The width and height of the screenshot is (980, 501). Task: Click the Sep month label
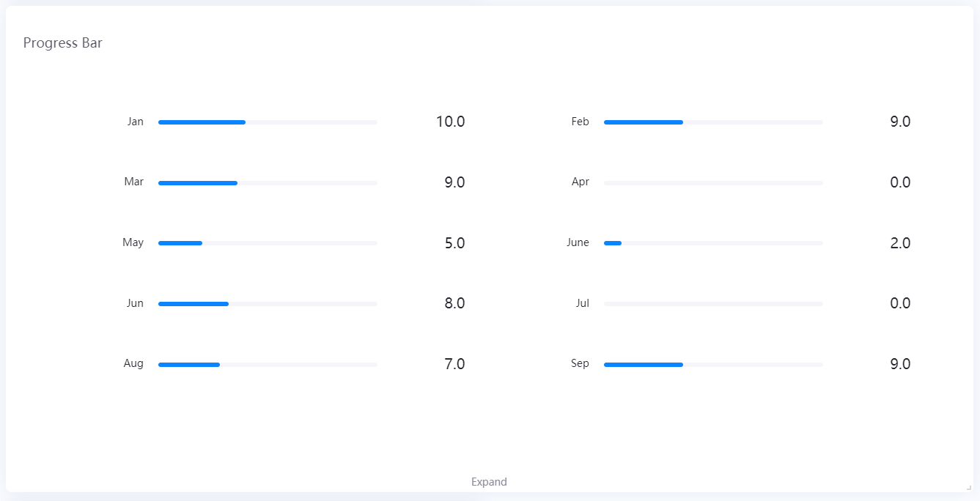click(580, 364)
